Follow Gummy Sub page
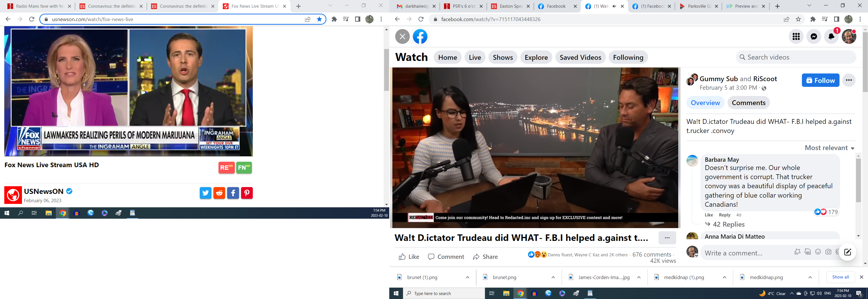 [820, 81]
